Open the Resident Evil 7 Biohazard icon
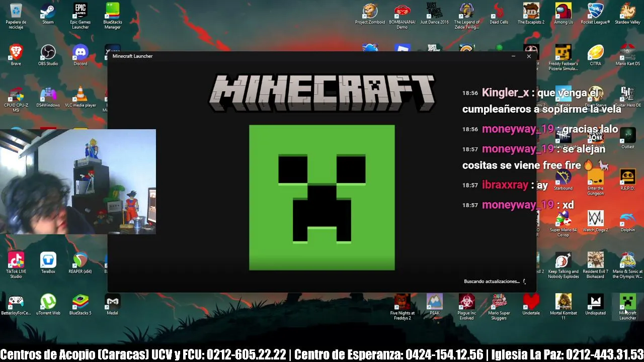The height and width of the screenshot is (362, 644). point(595,265)
